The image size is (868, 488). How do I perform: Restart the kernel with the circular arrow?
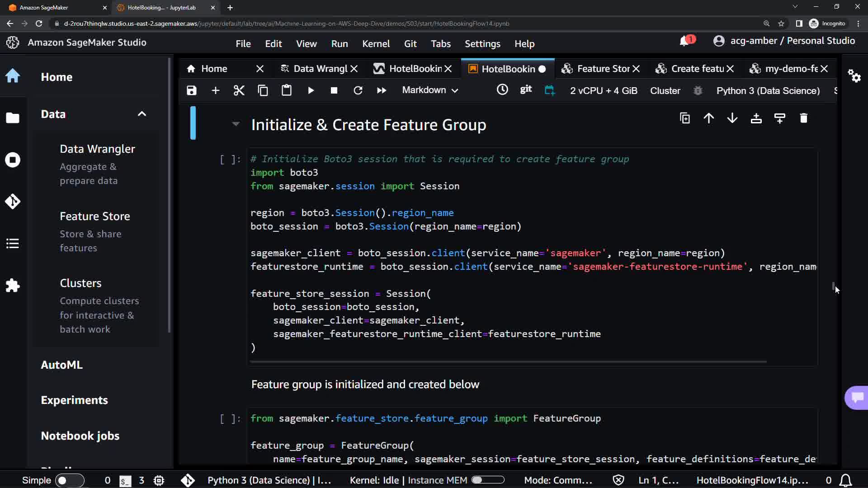pos(358,90)
